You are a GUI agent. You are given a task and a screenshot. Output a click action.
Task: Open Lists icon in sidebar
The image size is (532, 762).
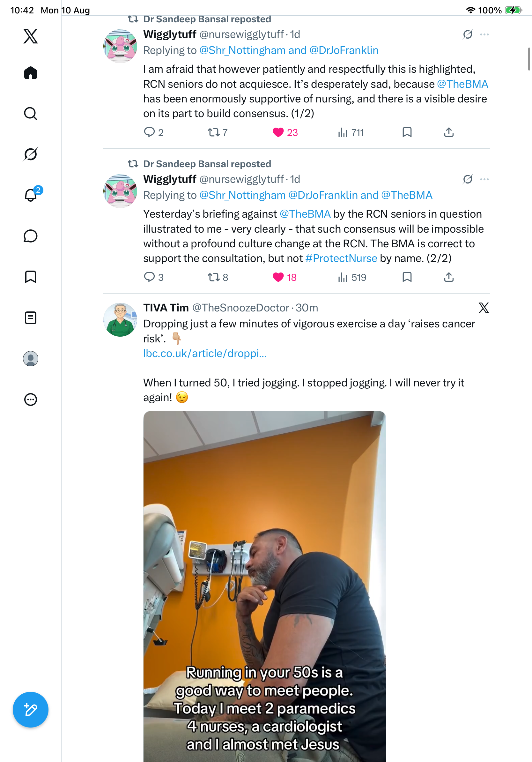point(31,317)
